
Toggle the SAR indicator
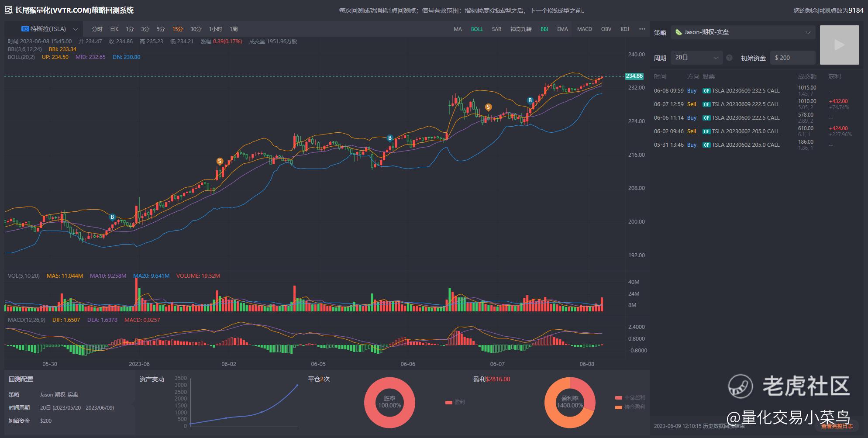point(496,29)
